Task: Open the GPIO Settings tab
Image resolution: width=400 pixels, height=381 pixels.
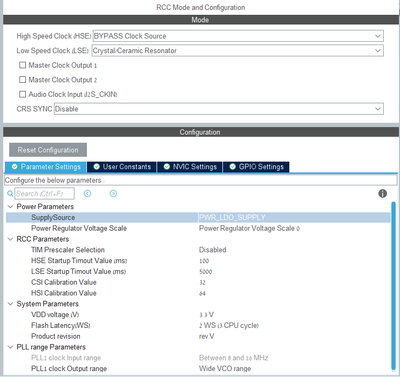Action: [x=256, y=167]
